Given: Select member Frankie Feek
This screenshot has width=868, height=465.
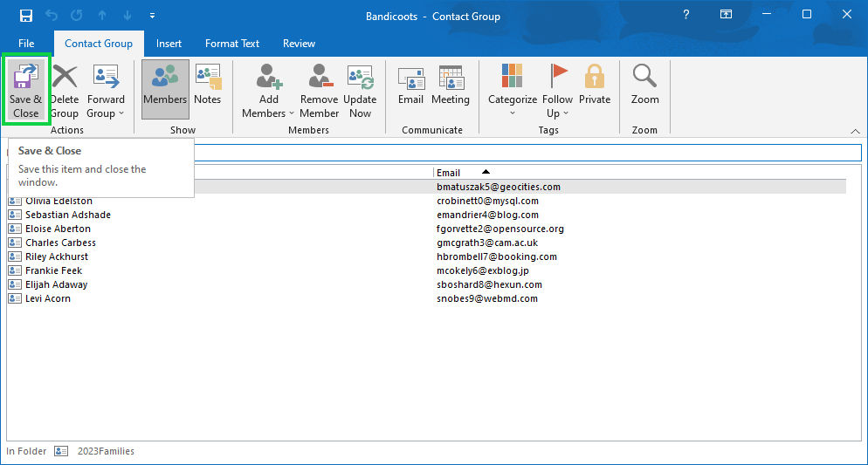Looking at the screenshot, I should [x=53, y=270].
